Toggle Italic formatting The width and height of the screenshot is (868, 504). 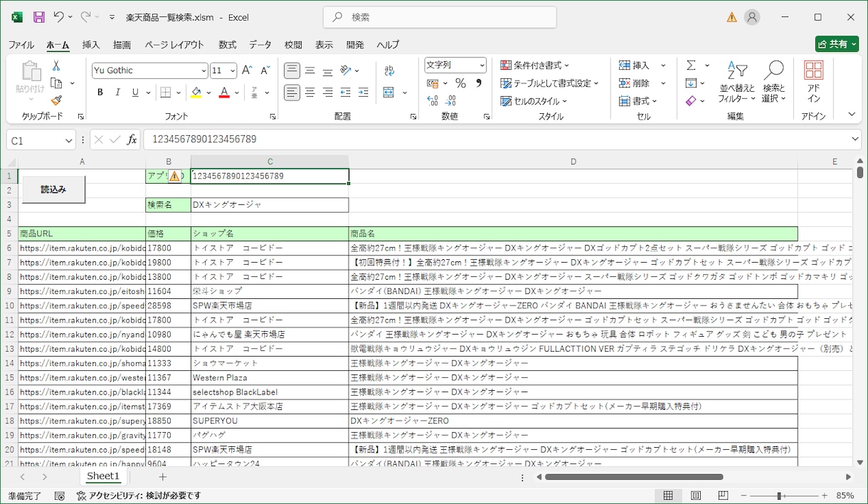tap(117, 93)
